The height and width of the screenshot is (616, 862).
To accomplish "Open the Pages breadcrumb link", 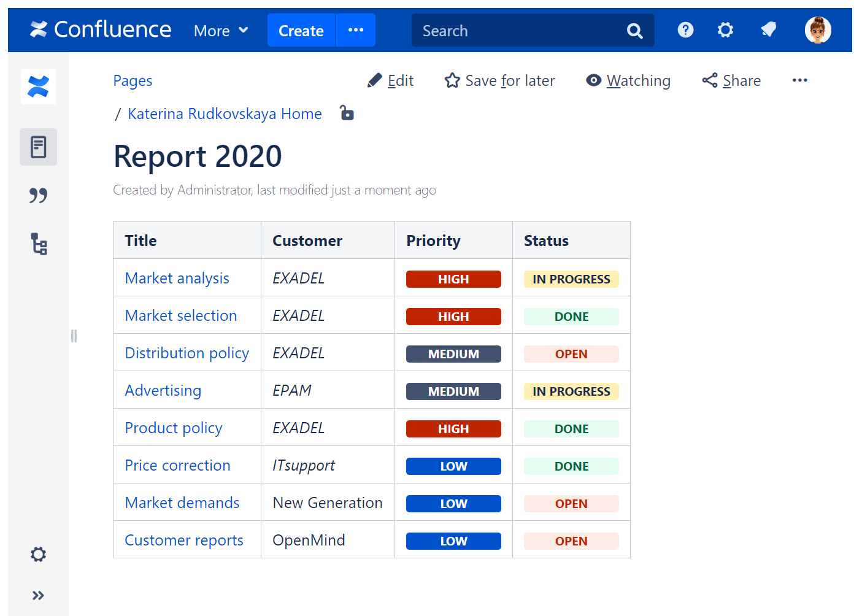I will 133,80.
